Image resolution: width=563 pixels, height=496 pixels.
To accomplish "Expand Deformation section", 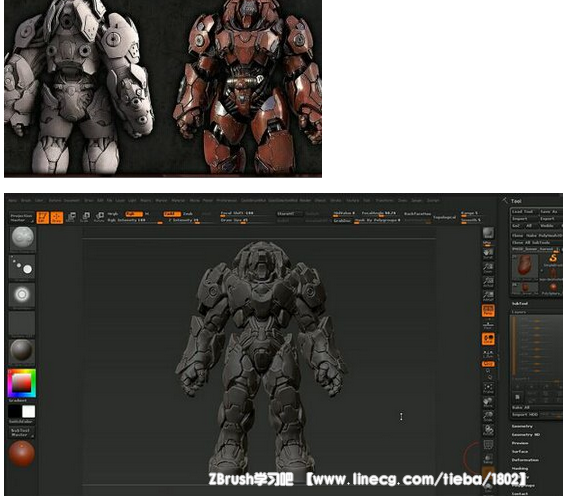I will [x=525, y=460].
